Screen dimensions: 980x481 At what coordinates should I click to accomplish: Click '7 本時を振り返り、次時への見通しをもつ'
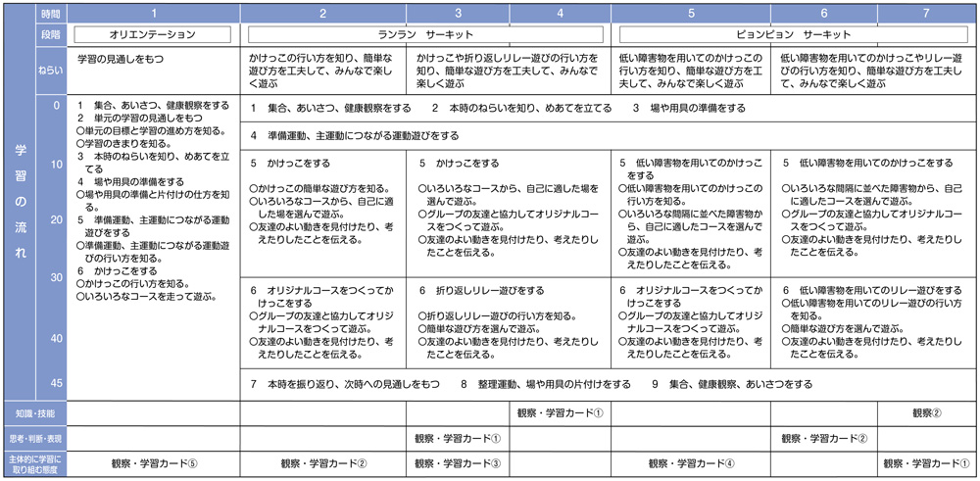345,384
